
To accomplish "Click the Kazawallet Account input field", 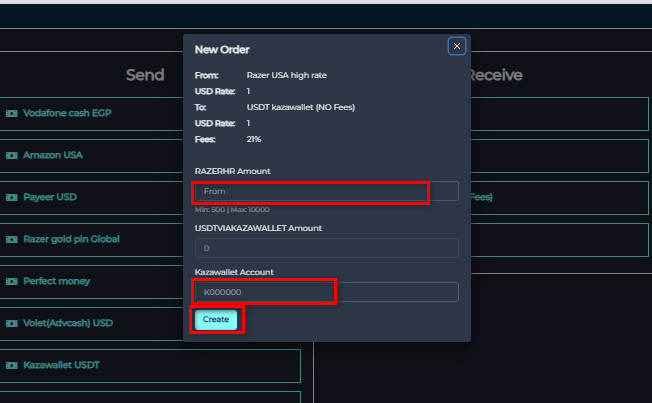I will point(326,292).
